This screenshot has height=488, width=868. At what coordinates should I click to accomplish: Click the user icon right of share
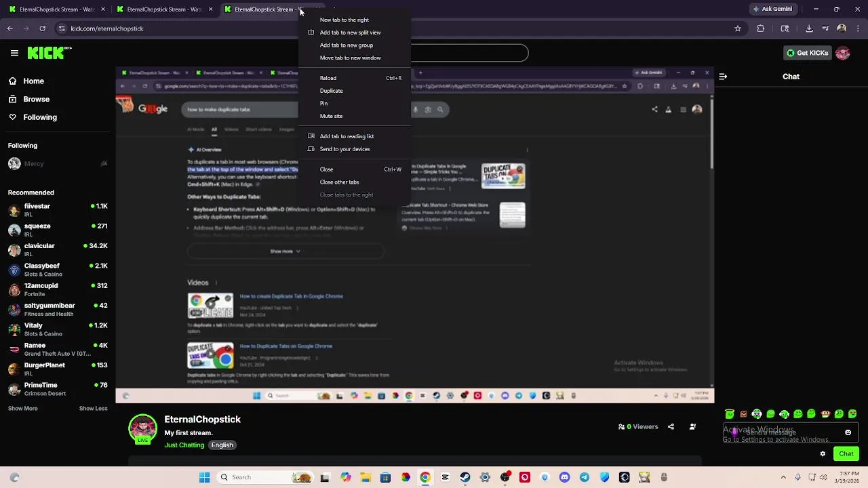[x=692, y=427]
